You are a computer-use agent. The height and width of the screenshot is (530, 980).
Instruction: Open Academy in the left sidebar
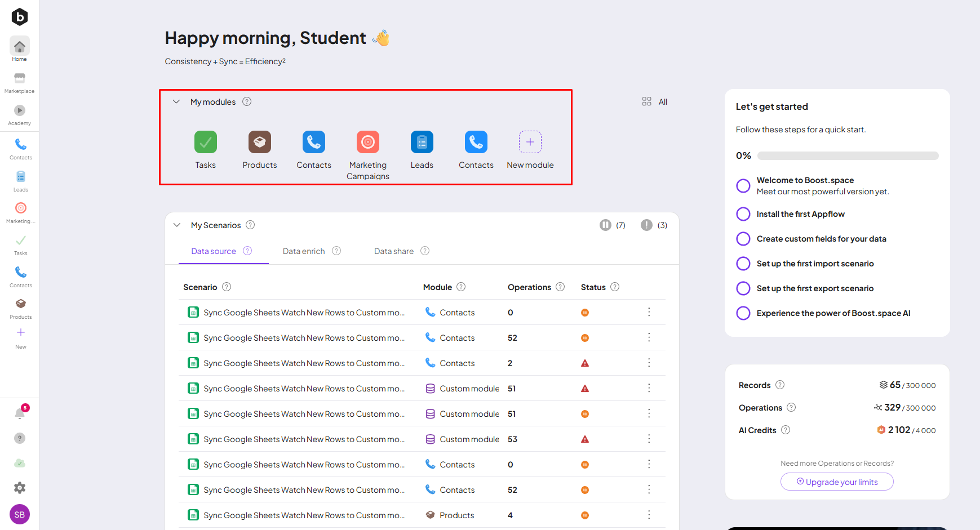pos(20,114)
